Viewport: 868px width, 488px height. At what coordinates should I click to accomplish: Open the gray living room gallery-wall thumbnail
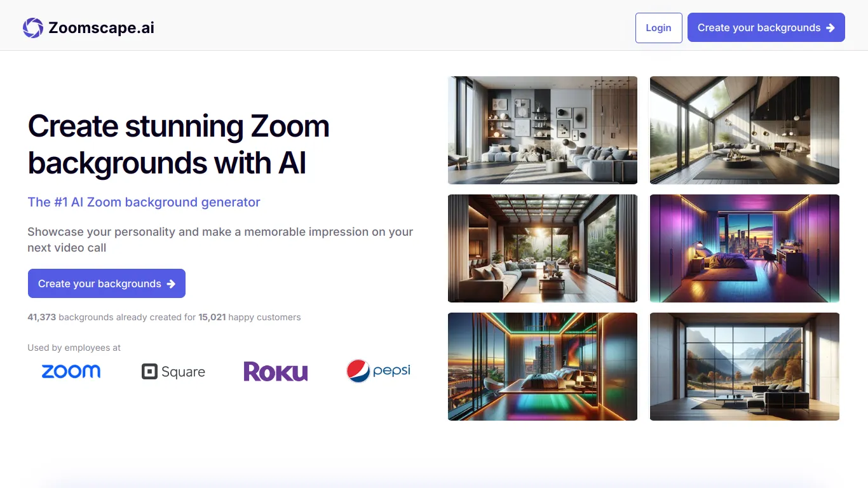[543, 130]
